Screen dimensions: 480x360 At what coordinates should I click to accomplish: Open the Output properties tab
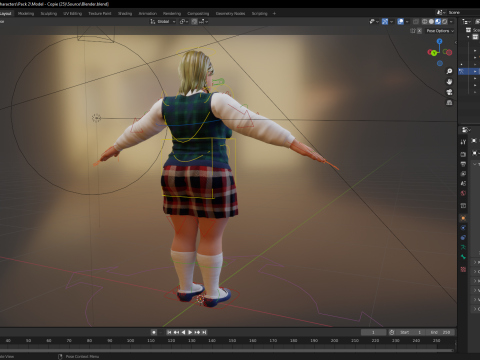[463, 164]
